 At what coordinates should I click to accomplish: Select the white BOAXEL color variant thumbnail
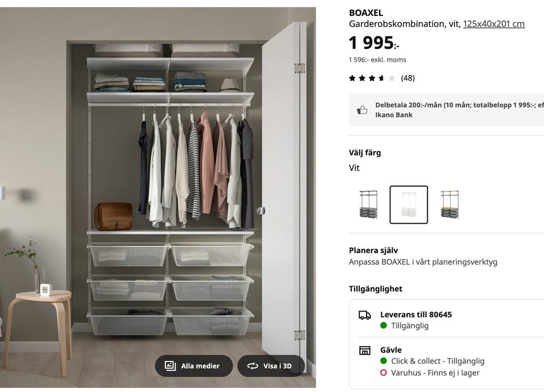[409, 204]
